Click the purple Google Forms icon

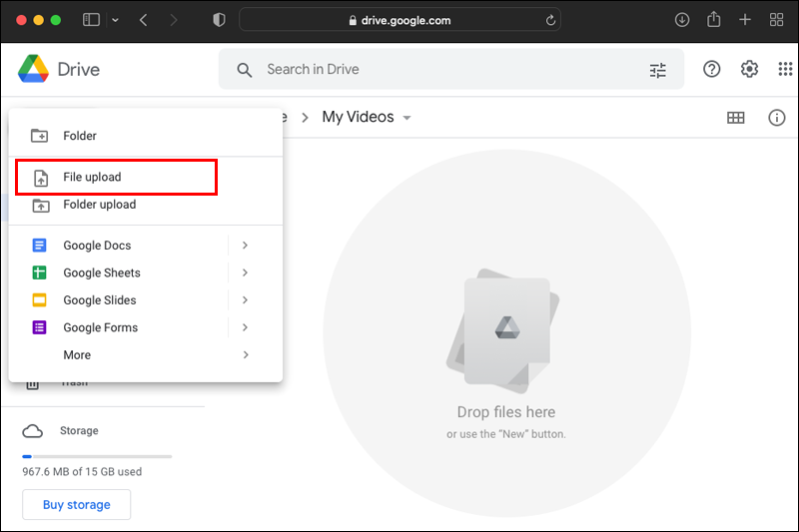(39, 327)
